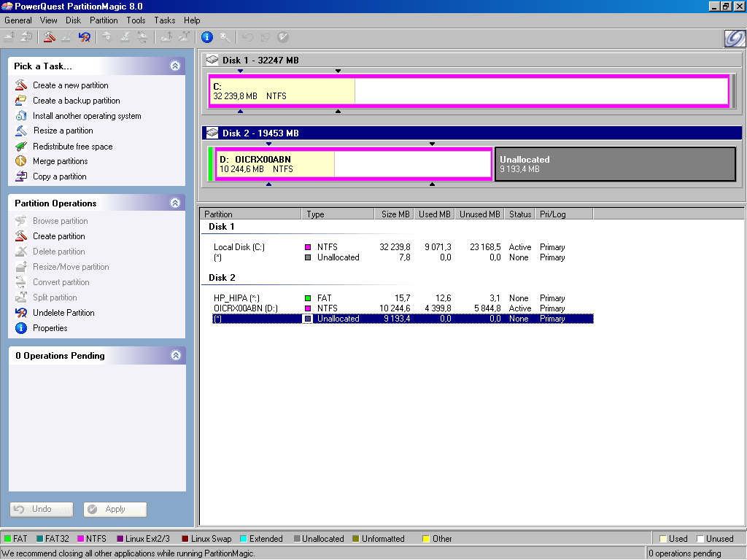747x560 pixels.
Task: Open the Tasks menu
Action: point(165,20)
